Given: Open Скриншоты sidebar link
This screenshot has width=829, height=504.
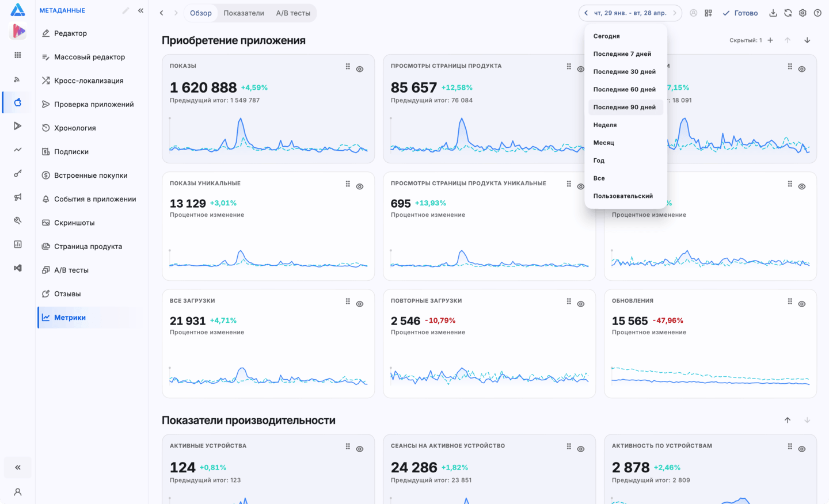Looking at the screenshot, I should coord(89,223).
